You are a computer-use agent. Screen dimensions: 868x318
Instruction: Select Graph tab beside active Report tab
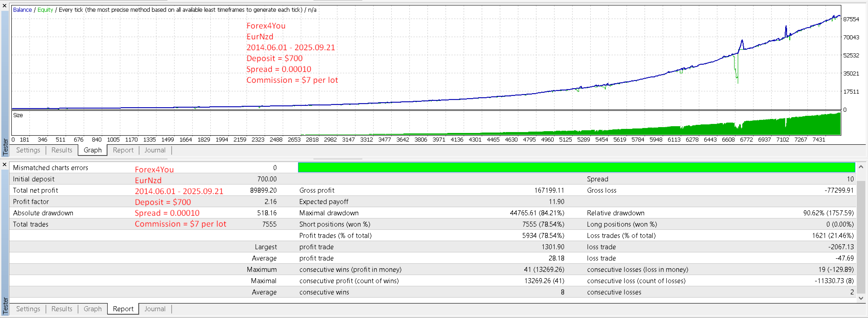pos(93,309)
